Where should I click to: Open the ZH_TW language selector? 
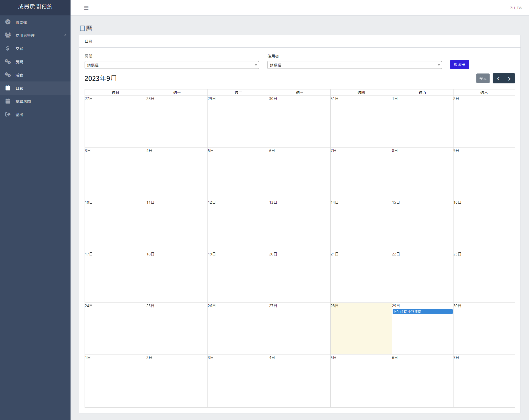tap(516, 8)
